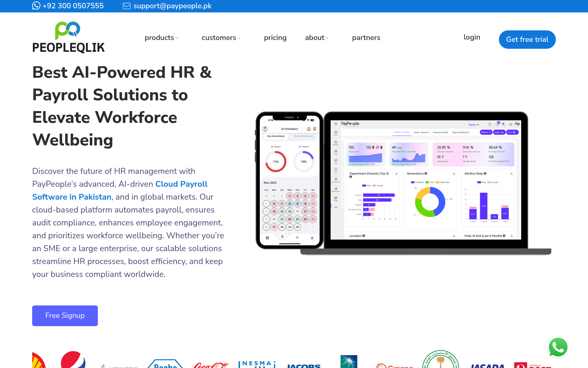Click the Australia Post client logo
The width and height of the screenshot is (588, 368).
tap(532, 365)
